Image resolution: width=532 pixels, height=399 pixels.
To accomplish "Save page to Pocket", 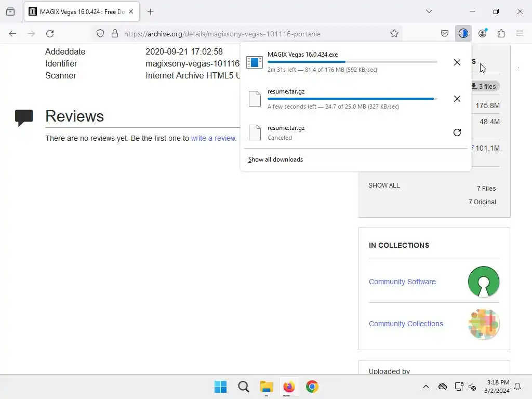I will point(445,33).
